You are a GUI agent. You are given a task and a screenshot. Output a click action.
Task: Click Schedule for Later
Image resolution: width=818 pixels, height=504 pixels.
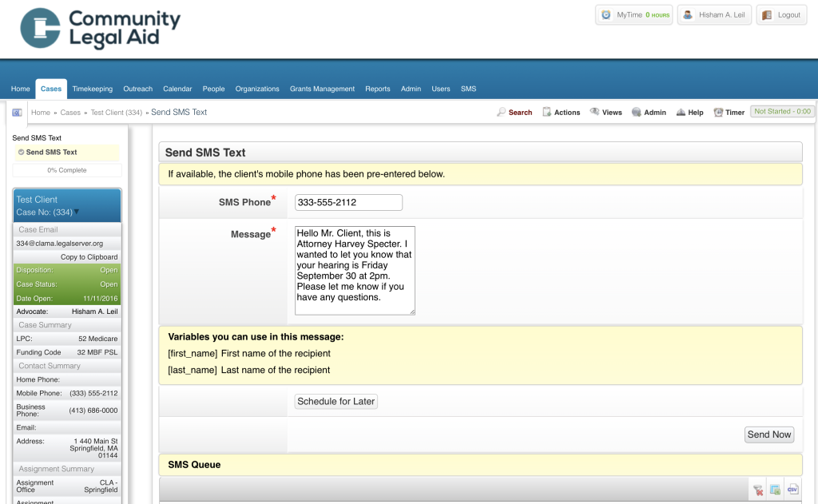[336, 401]
